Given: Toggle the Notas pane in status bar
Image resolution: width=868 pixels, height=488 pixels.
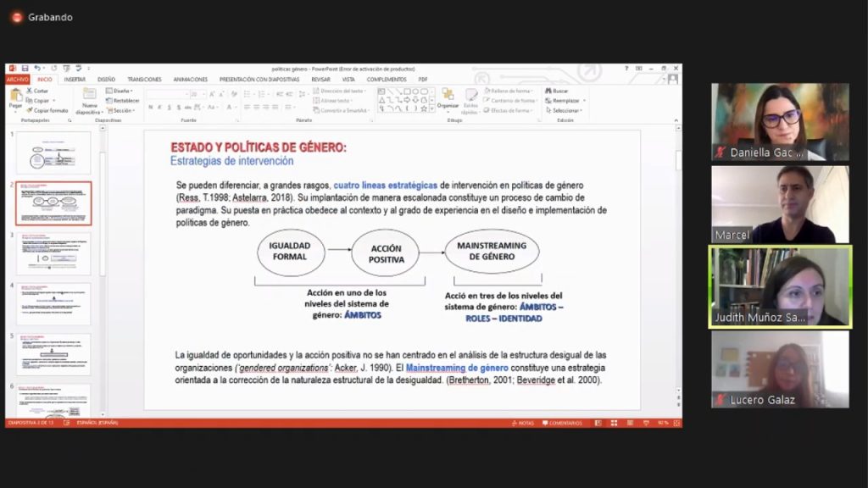Looking at the screenshot, I should point(523,423).
